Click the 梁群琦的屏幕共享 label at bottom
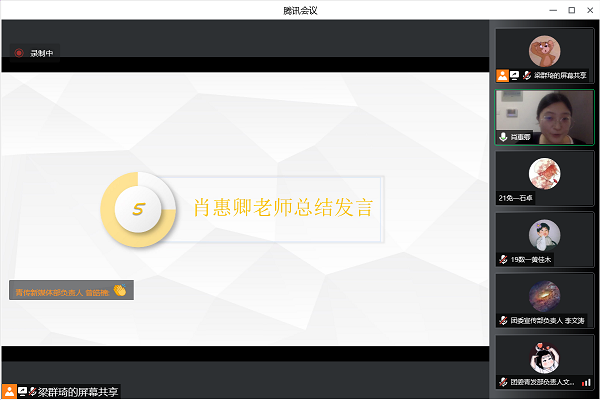 pyautogui.click(x=78, y=391)
